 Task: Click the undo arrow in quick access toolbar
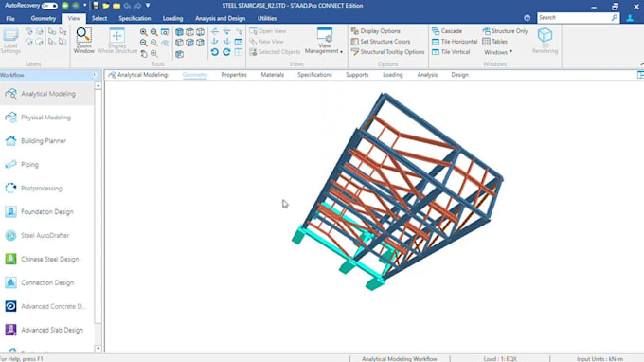click(127, 6)
